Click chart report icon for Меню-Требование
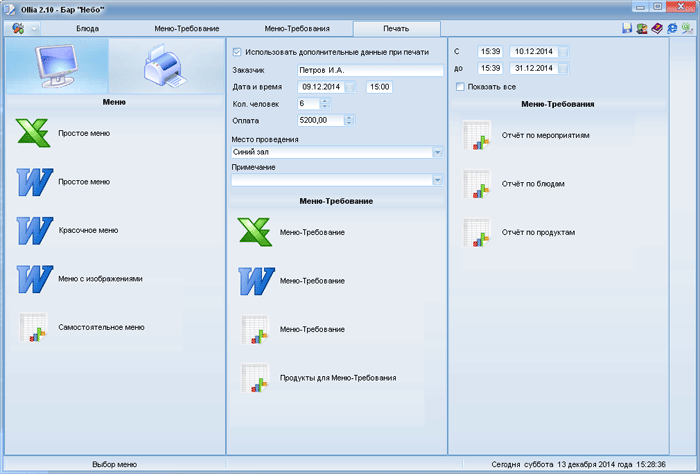The height and width of the screenshot is (474, 700). [x=254, y=329]
